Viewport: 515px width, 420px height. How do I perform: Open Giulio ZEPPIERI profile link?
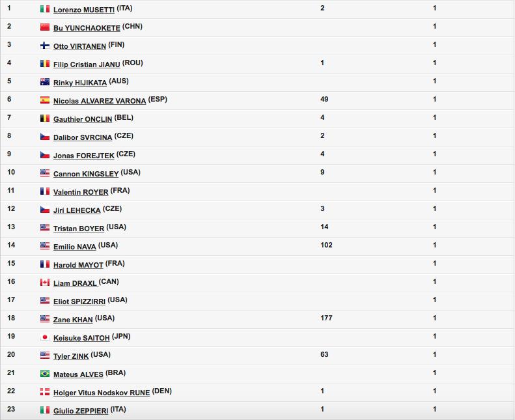(81, 410)
